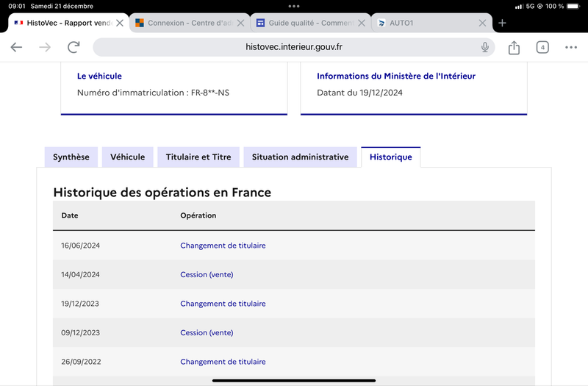The height and width of the screenshot is (386, 588).
Task: Click Informations du Ministère de l'Intérieur heading
Action: [x=396, y=76]
